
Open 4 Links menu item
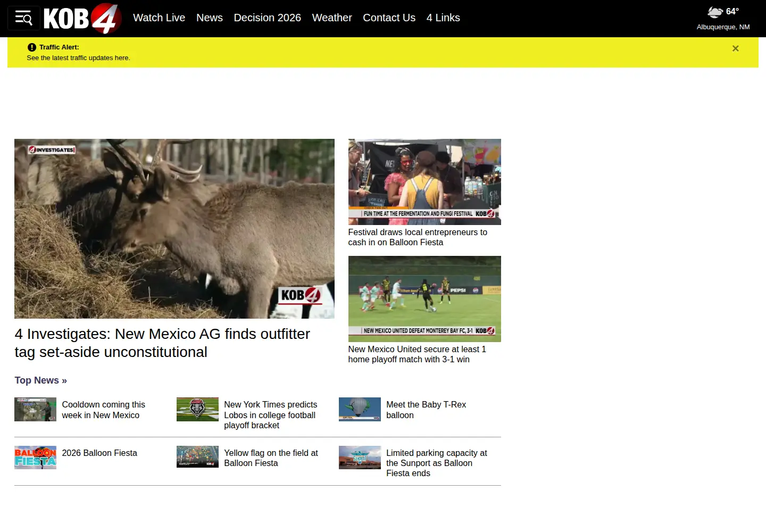(x=443, y=18)
